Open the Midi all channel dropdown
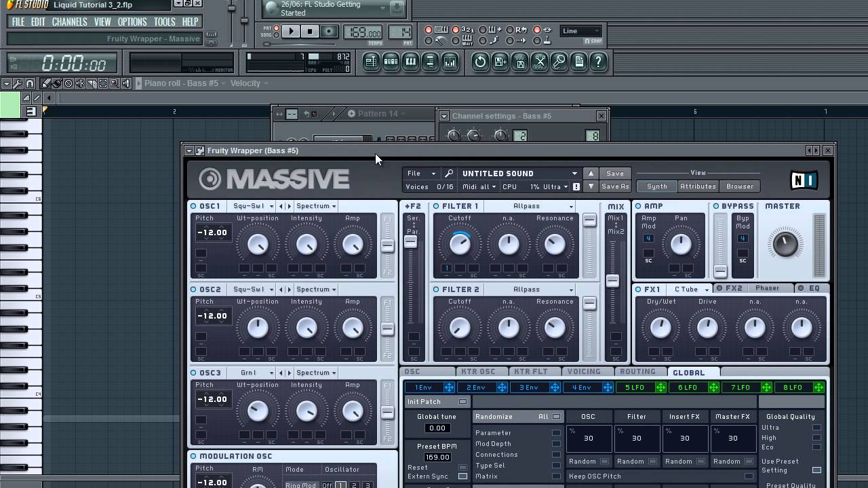Image resolution: width=868 pixels, height=488 pixels. 479,187
